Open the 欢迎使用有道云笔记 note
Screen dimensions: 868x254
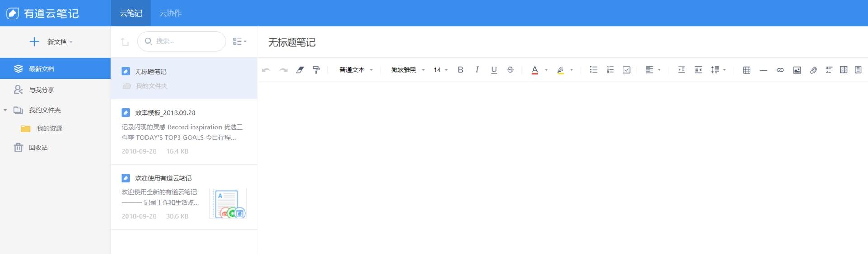click(184, 197)
